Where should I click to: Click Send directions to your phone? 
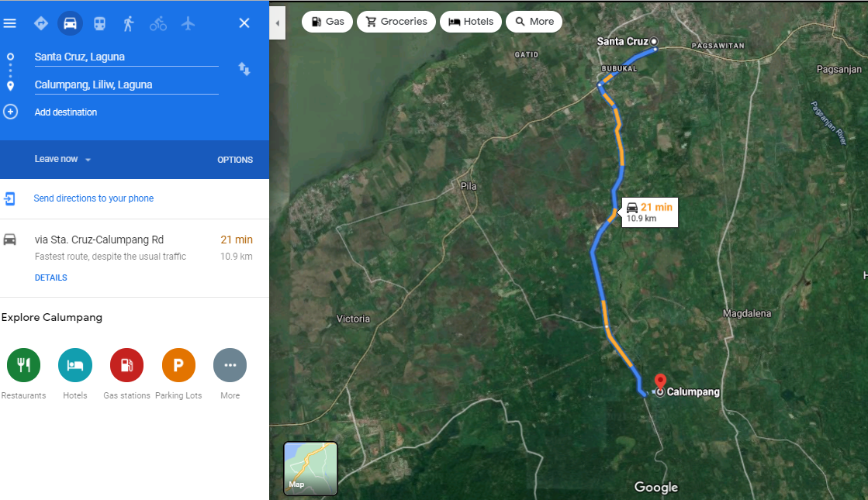pyautogui.click(x=93, y=198)
